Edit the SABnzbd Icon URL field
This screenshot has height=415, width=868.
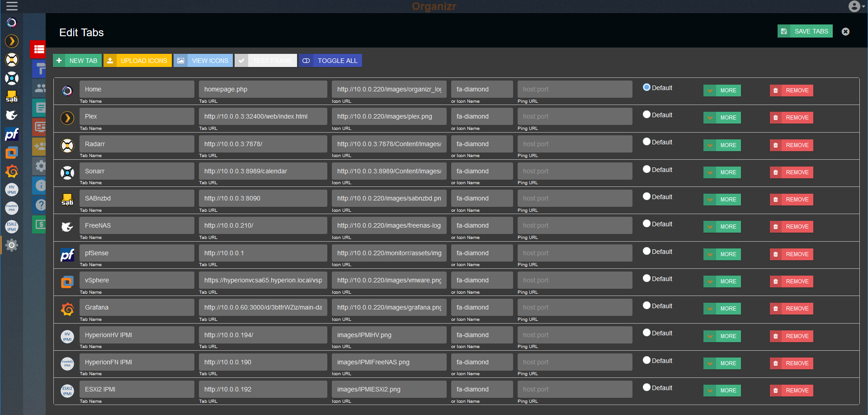coord(389,198)
